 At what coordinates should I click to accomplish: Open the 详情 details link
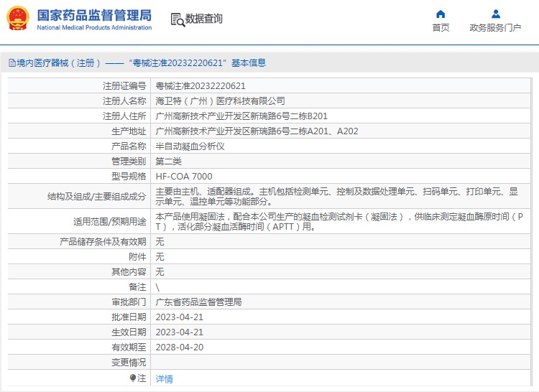click(165, 379)
